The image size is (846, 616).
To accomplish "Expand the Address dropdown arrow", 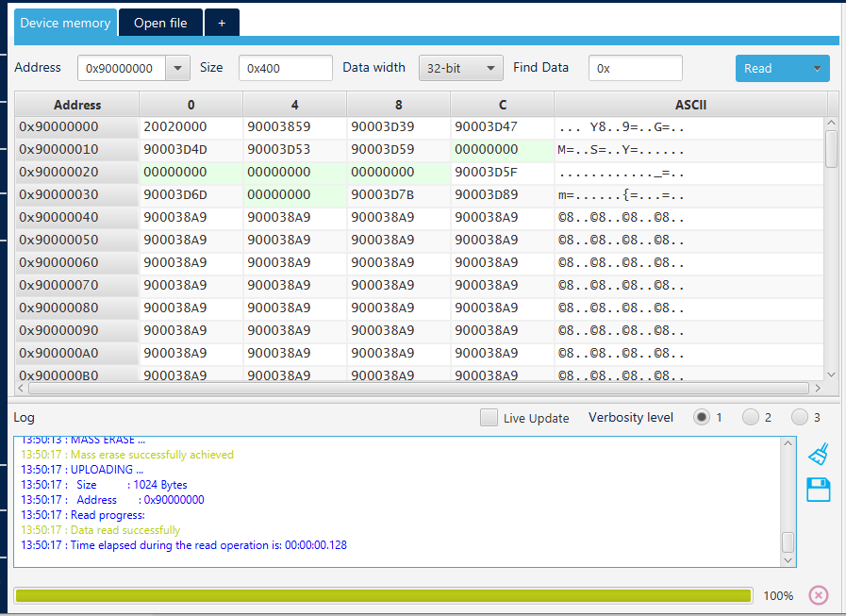I will 177,68.
